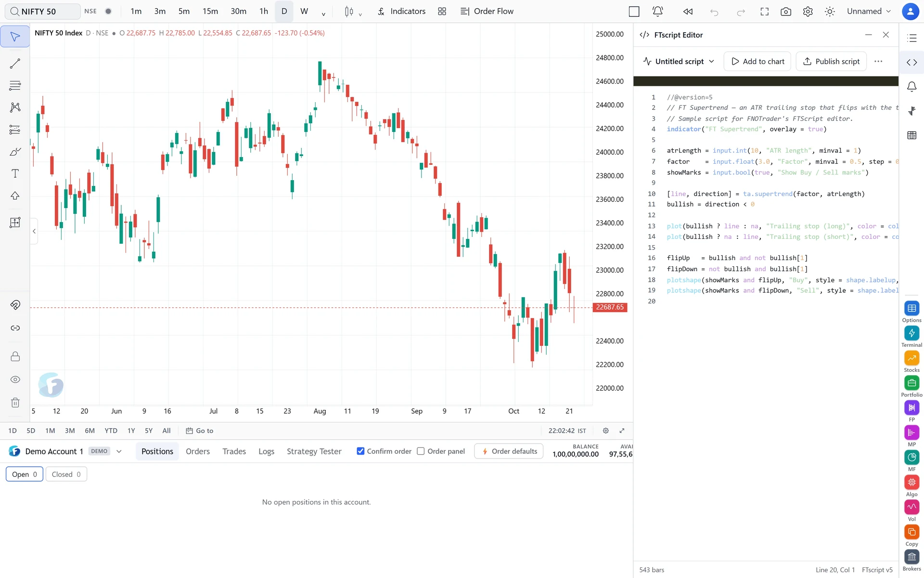Toggle the rectangle panel layout button

634,12
